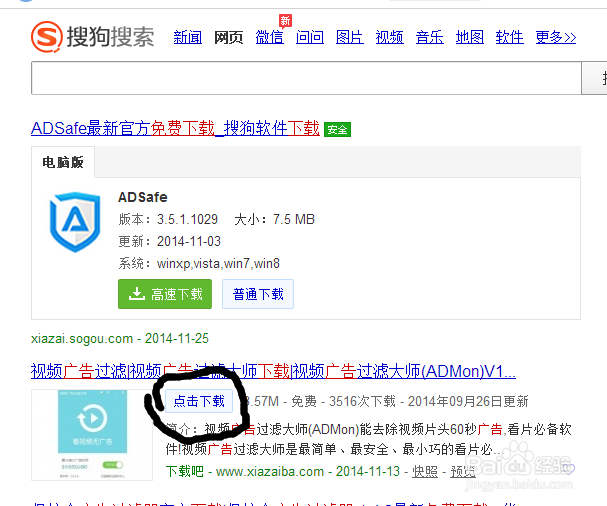Open the 地图 map search link

[470, 38]
